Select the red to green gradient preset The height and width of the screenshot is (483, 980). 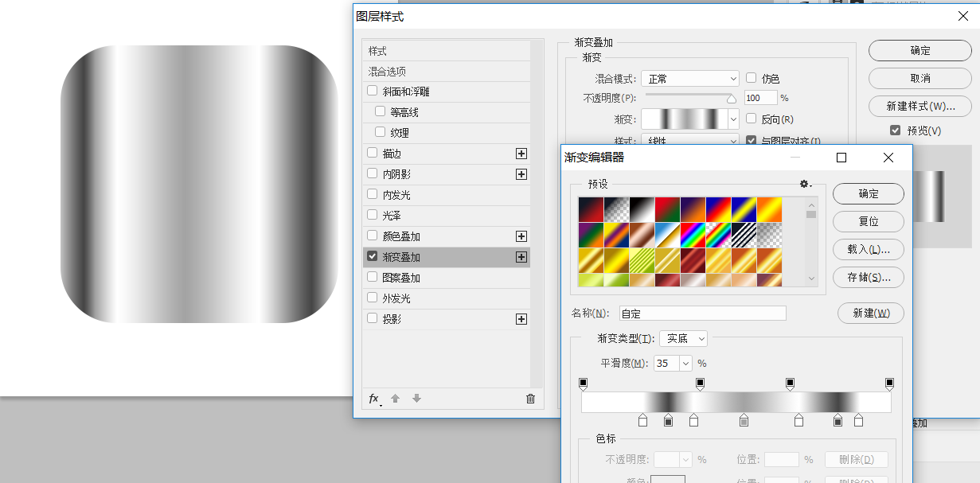point(667,210)
